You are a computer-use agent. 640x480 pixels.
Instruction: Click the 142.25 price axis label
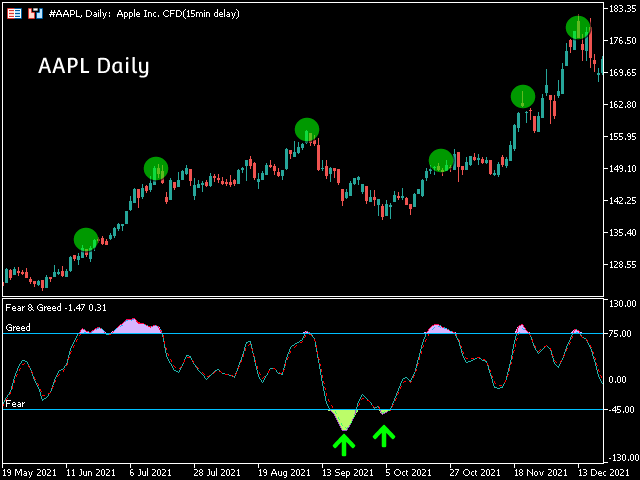point(622,200)
